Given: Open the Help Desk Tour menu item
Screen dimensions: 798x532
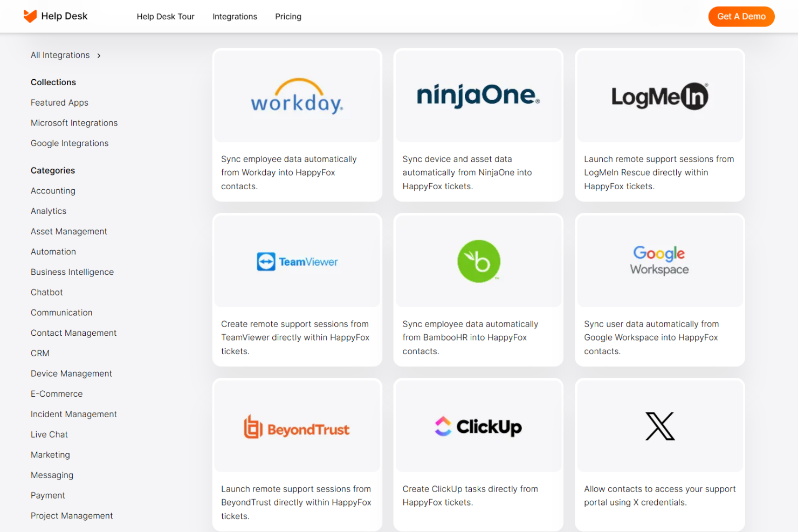Looking at the screenshot, I should click(166, 17).
